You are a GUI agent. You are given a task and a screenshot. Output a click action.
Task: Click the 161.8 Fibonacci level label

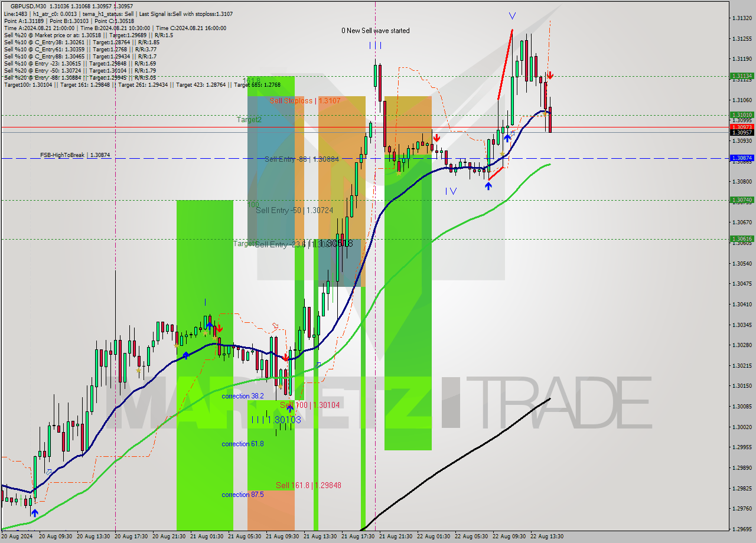(x=252, y=80)
